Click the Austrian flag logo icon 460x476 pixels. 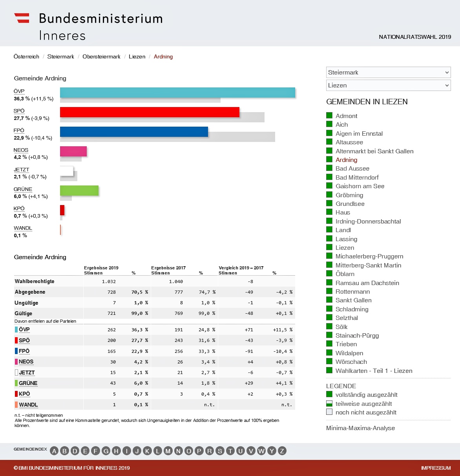point(22,18)
